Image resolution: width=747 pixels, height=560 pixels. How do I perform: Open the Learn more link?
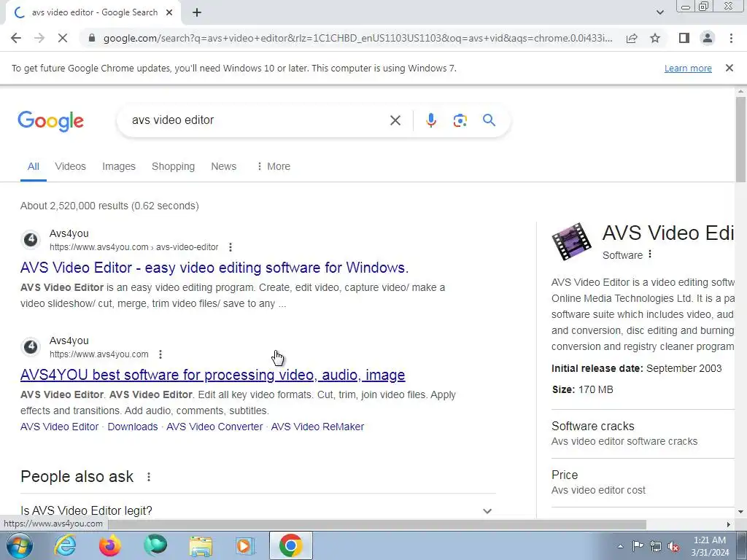(688, 68)
